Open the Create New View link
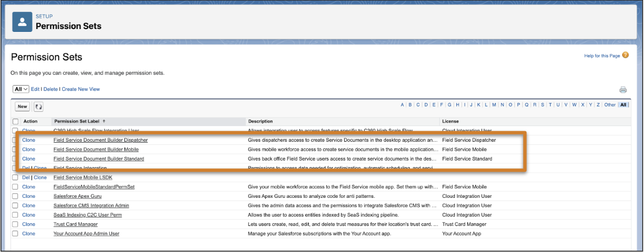Image resolution: width=644 pixels, height=252 pixels. tap(81, 89)
